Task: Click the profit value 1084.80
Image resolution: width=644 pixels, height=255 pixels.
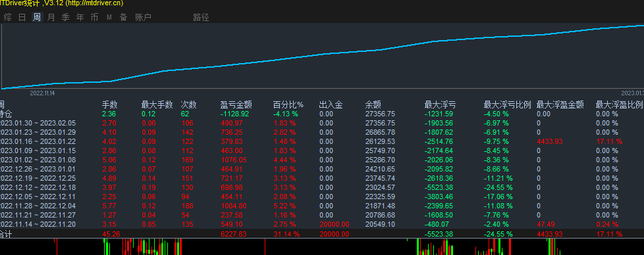Action: (233, 206)
